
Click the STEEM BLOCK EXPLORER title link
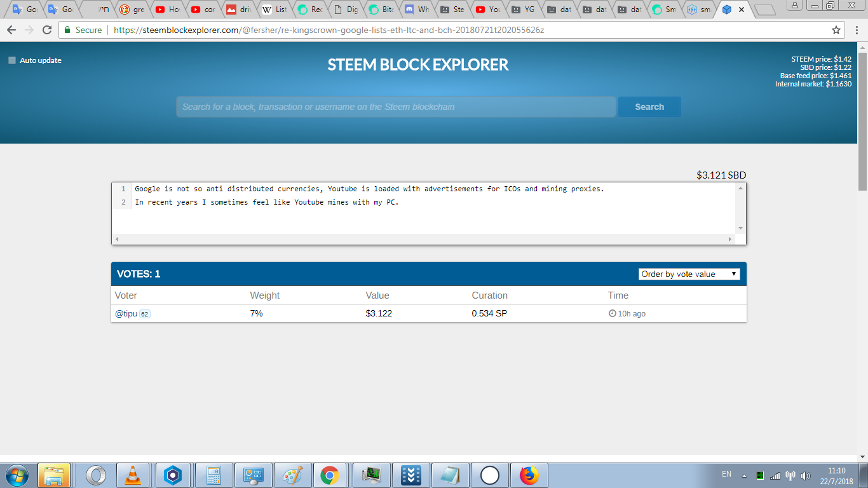coord(418,65)
